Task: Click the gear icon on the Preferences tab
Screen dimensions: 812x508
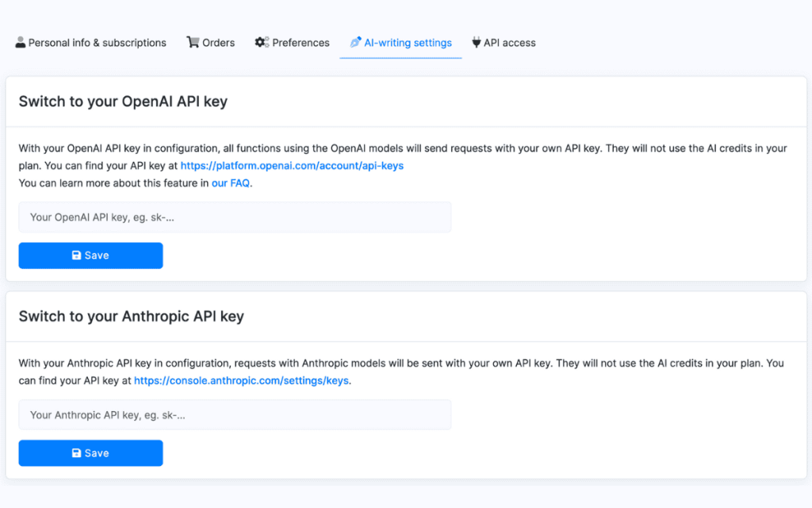Action: pos(262,42)
